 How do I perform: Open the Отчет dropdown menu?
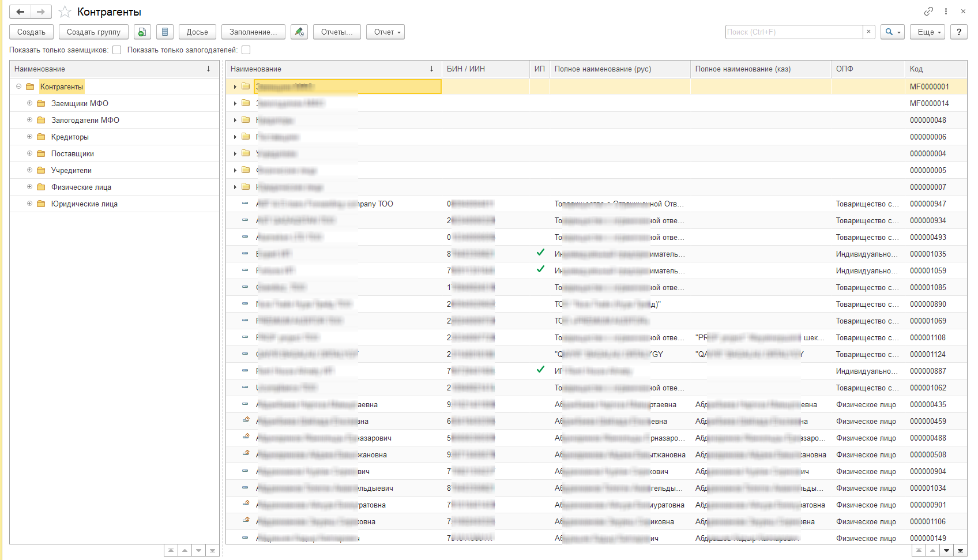[385, 32]
